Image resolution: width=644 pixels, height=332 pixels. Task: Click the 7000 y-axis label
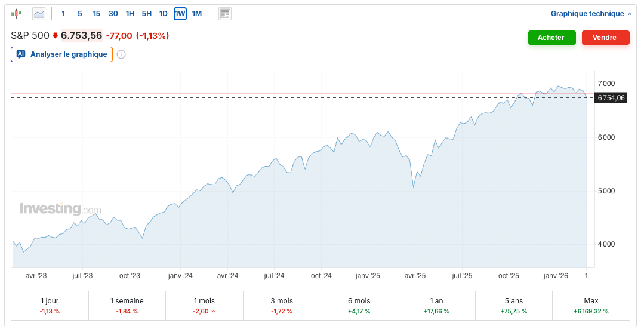606,84
